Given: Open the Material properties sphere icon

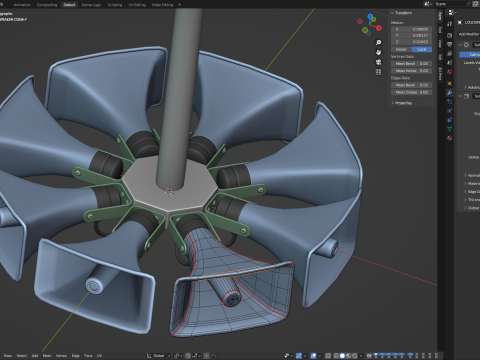Looking at the screenshot, I should [x=450, y=138].
